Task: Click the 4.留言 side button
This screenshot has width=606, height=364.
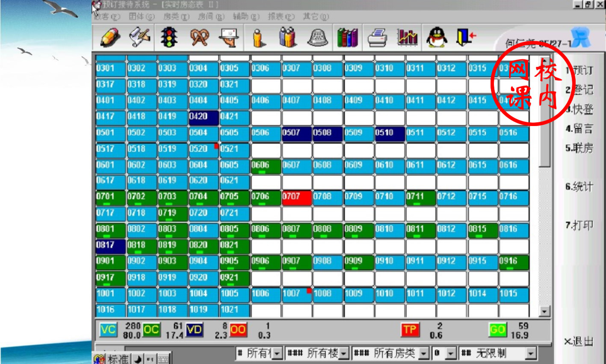Action: (579, 129)
